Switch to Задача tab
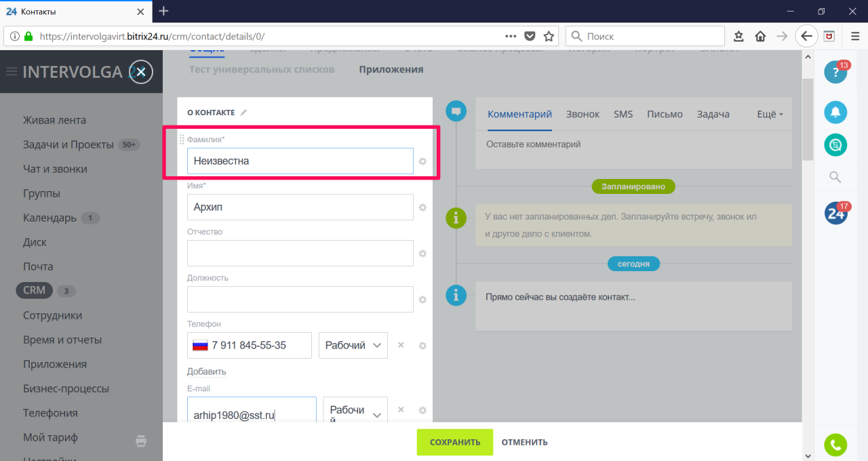 [713, 115]
